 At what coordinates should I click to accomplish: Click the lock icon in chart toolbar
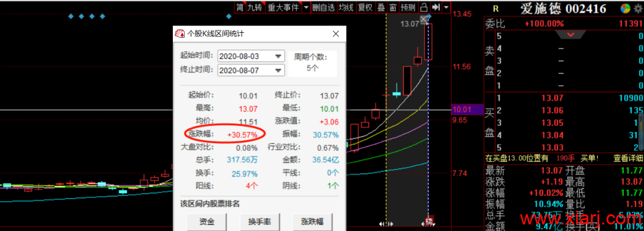coord(425,7)
